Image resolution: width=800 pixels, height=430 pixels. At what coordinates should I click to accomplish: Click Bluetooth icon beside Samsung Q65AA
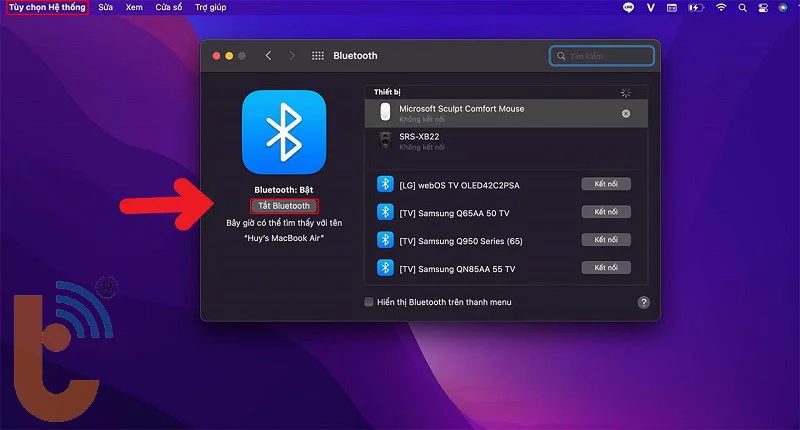point(385,212)
